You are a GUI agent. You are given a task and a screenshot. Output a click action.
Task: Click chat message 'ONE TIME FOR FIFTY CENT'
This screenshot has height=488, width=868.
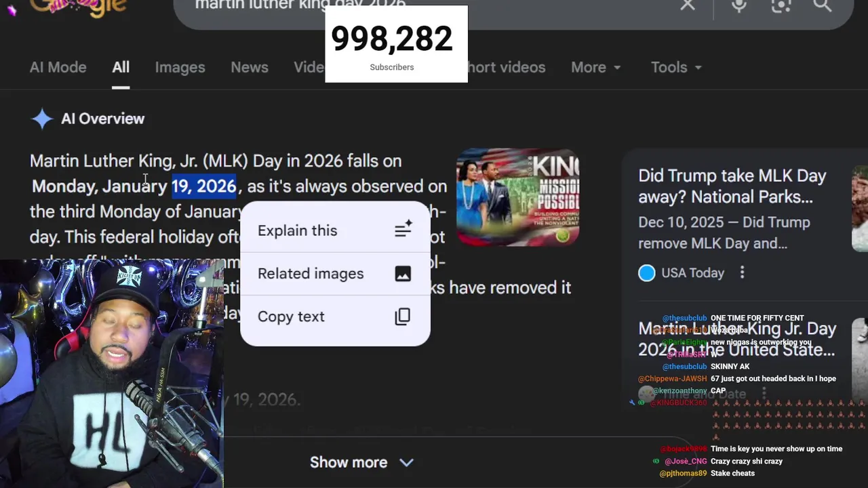(757, 318)
